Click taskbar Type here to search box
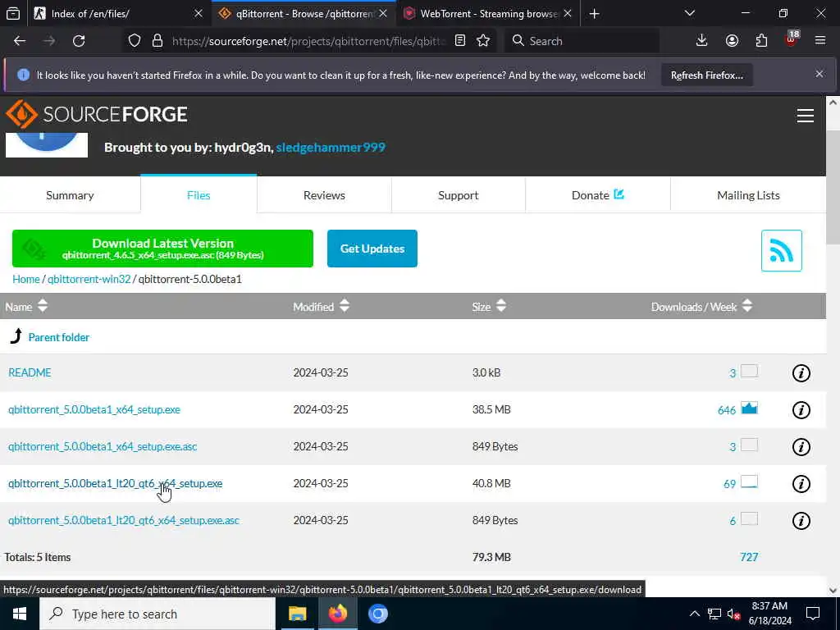The height and width of the screenshot is (630, 840). pos(157,614)
